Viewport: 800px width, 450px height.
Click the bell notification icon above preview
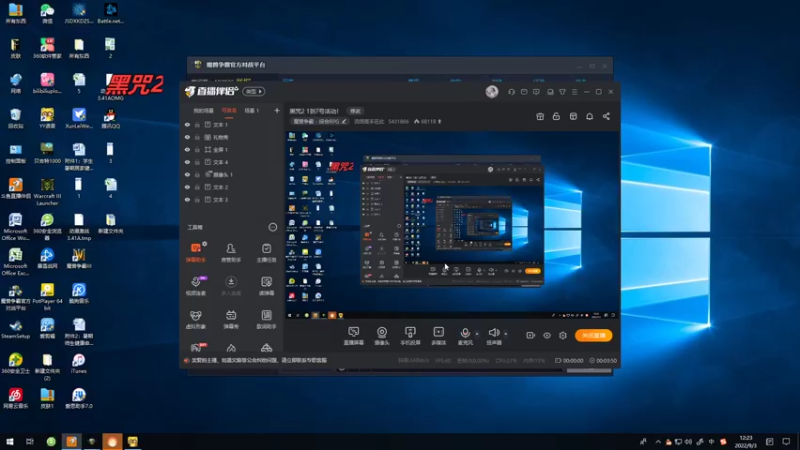tap(589, 116)
